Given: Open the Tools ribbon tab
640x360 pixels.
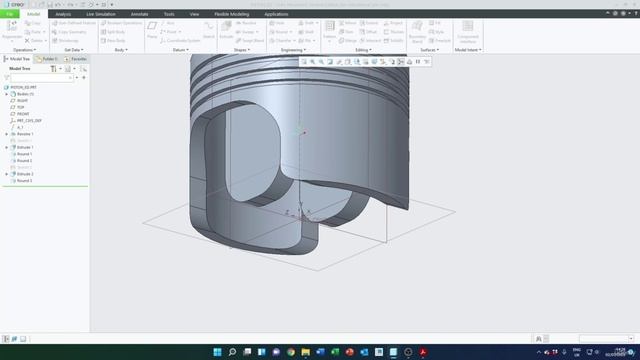Looking at the screenshot, I should pyautogui.click(x=169, y=14).
